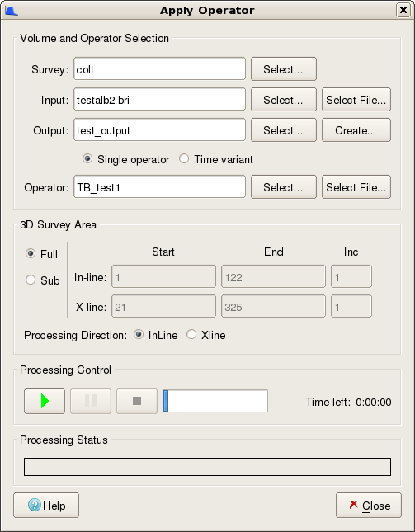The width and height of the screenshot is (415, 532).
Task: Click the stop processing button
Action: (x=137, y=401)
